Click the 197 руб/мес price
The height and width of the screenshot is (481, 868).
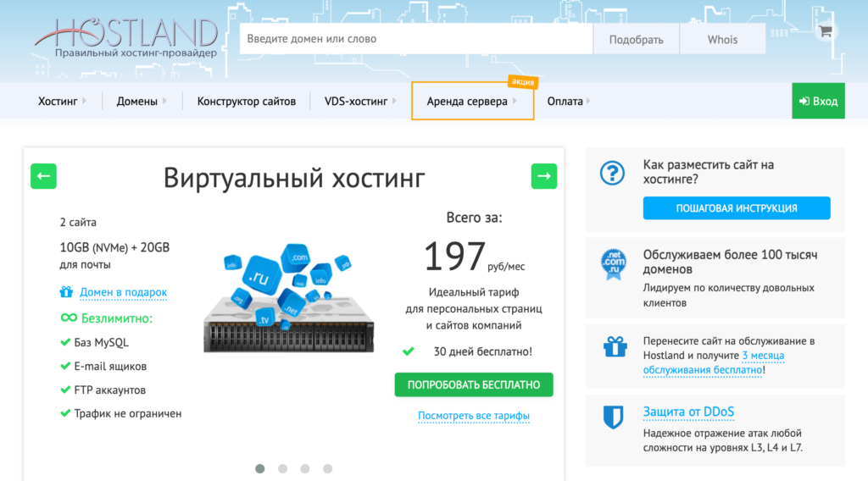pyautogui.click(x=474, y=257)
